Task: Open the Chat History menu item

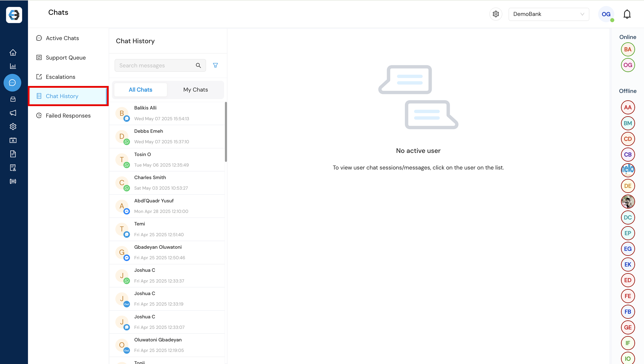Action: pos(68,96)
